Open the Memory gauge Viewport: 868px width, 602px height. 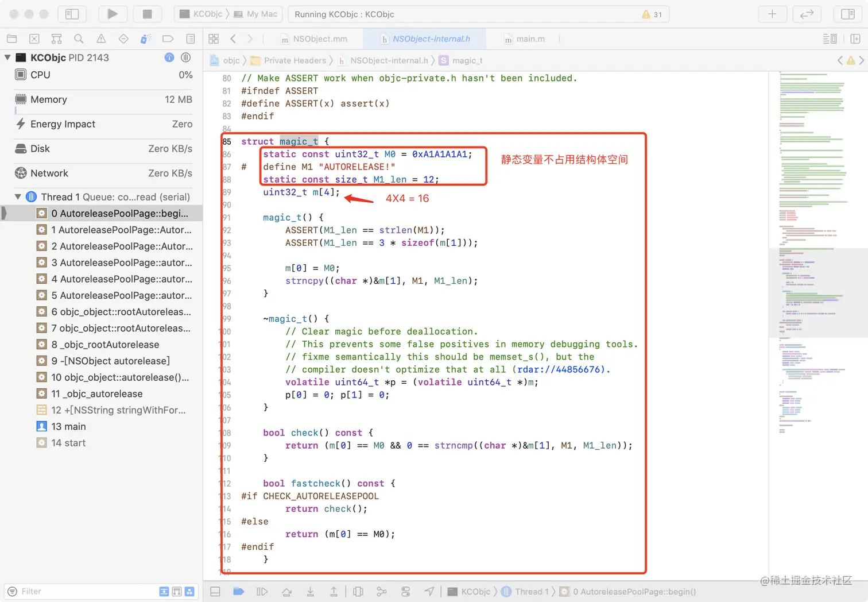(x=103, y=99)
